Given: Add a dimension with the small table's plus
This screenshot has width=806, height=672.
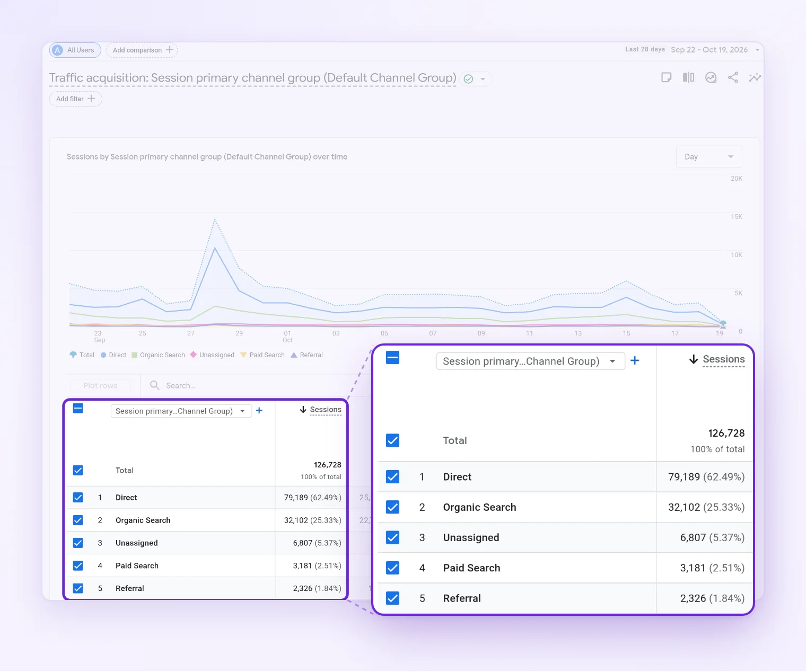Looking at the screenshot, I should coord(259,411).
